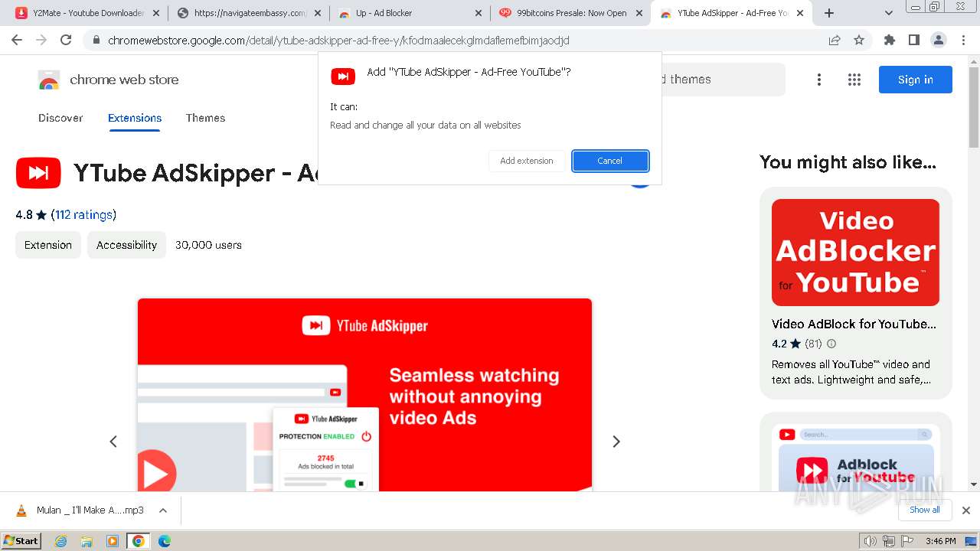980x551 pixels.
Task: Close the Y2Mate Youtube Downloader tab
Action: click(155, 13)
